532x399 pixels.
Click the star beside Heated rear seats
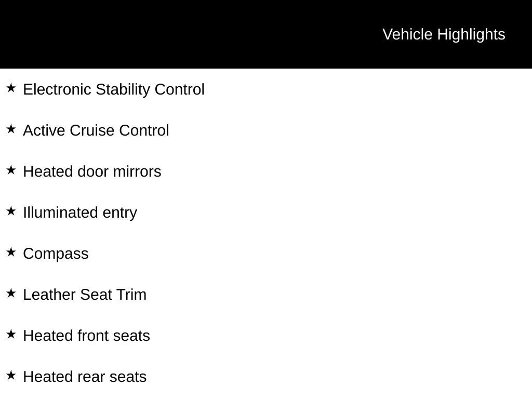coord(11,376)
